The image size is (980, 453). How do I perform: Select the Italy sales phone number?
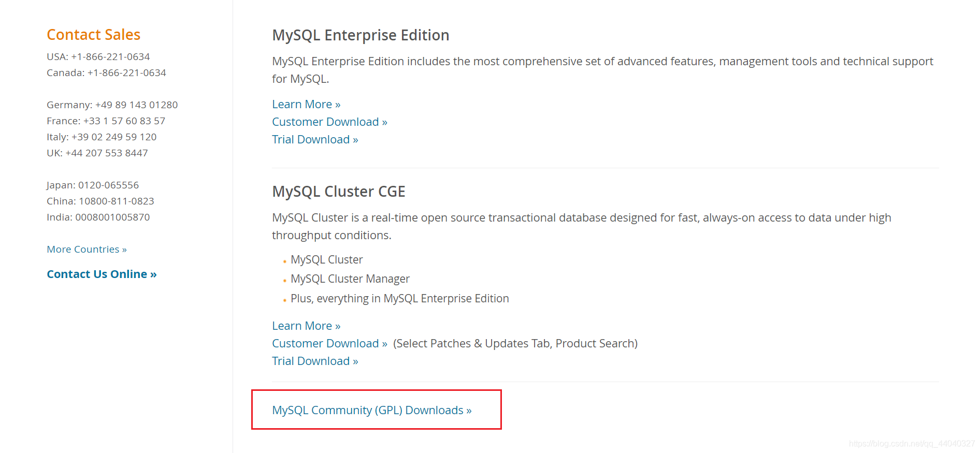pos(102,137)
